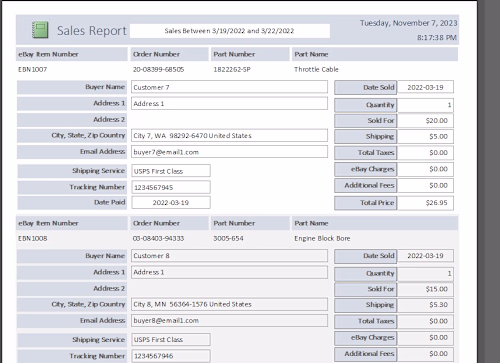Click City 8, MN 56364-1576 United States field
Viewport: 500px width, 363px height.
click(229, 304)
